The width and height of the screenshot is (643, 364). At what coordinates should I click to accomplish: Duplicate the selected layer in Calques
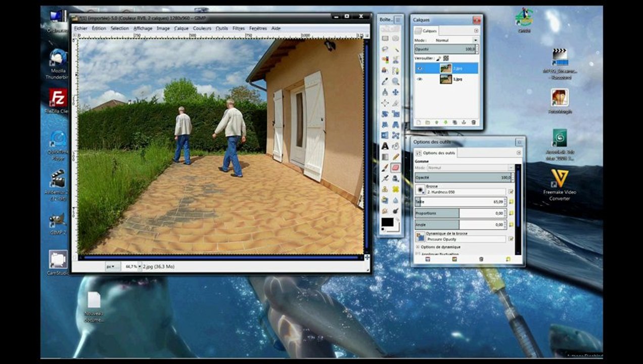tap(455, 122)
